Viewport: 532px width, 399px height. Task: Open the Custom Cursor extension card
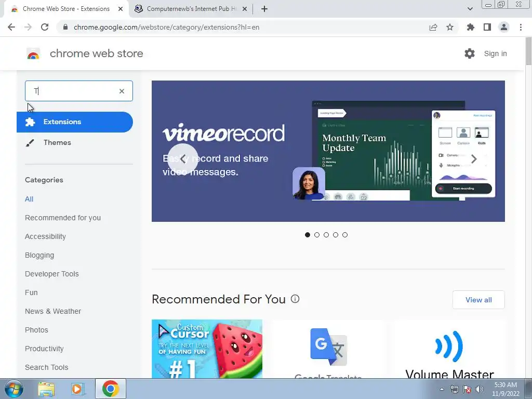click(207, 349)
